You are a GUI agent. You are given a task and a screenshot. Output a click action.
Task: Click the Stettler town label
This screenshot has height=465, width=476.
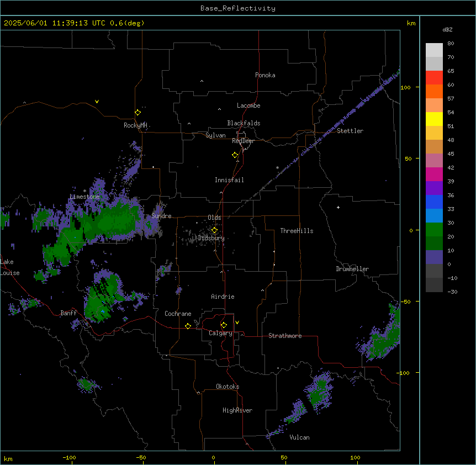coord(350,131)
